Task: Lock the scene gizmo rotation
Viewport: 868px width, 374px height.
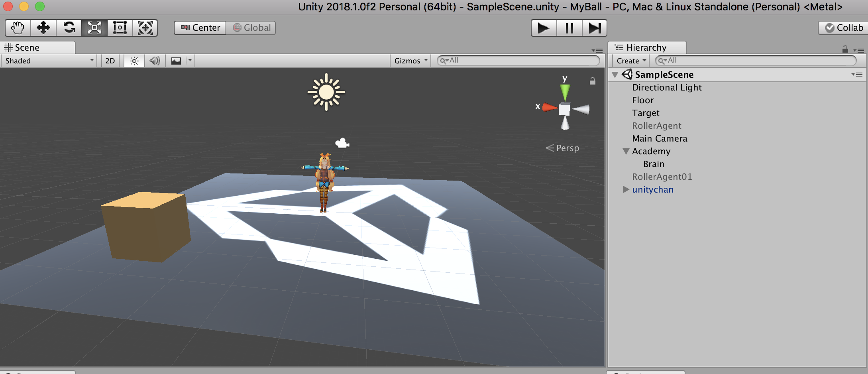Action: [x=593, y=81]
